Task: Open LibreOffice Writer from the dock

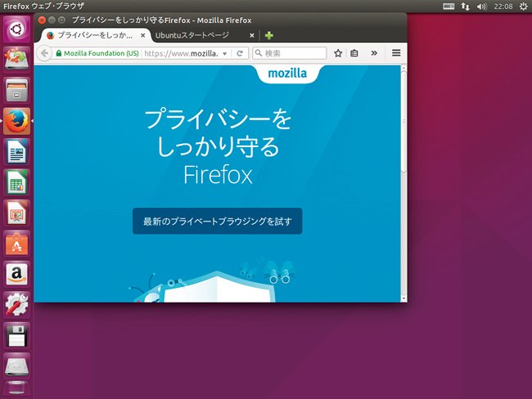Action: pos(16,151)
